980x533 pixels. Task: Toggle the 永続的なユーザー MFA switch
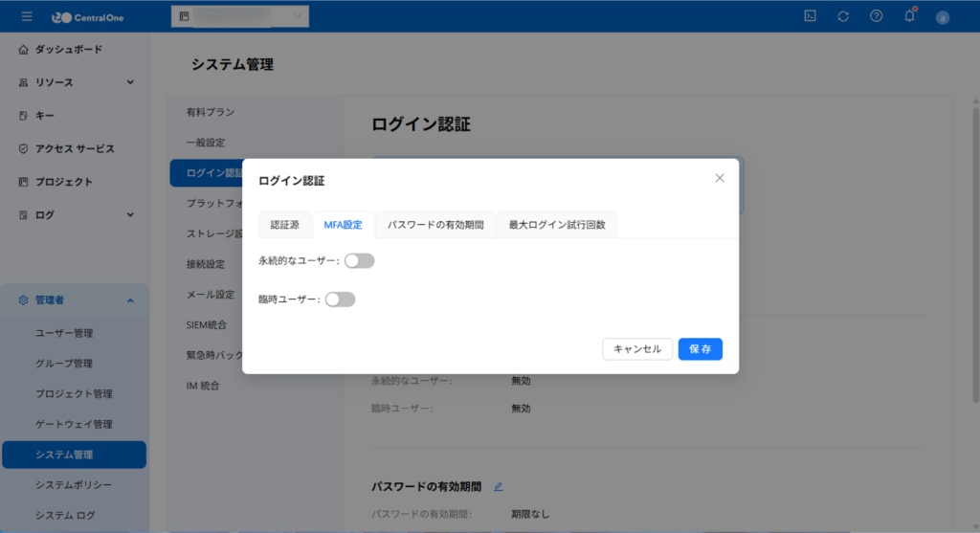click(360, 260)
